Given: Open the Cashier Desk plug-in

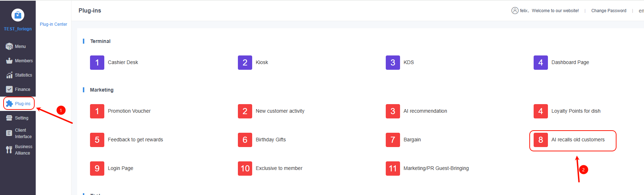Looking at the screenshot, I should coord(123,63).
